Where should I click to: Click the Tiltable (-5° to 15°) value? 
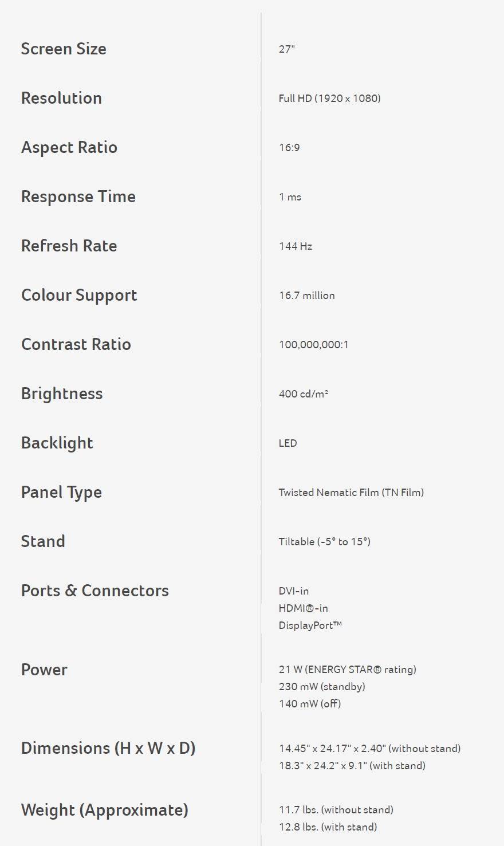click(x=324, y=542)
